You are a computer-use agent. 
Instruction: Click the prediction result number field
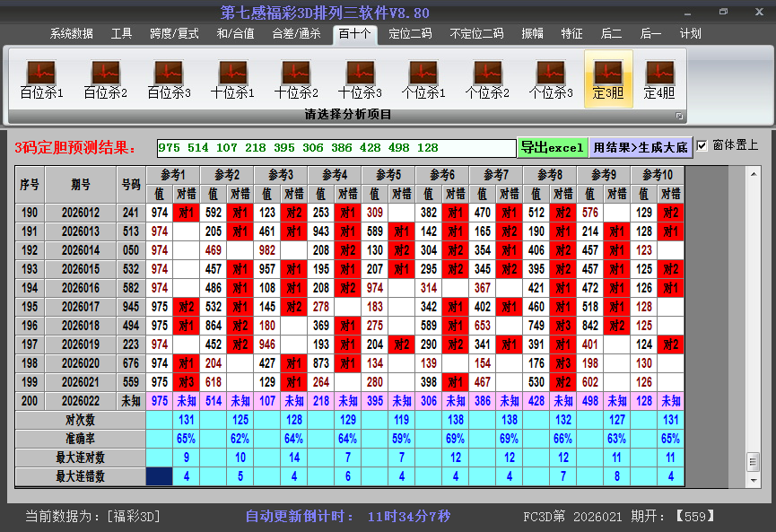[336, 148]
